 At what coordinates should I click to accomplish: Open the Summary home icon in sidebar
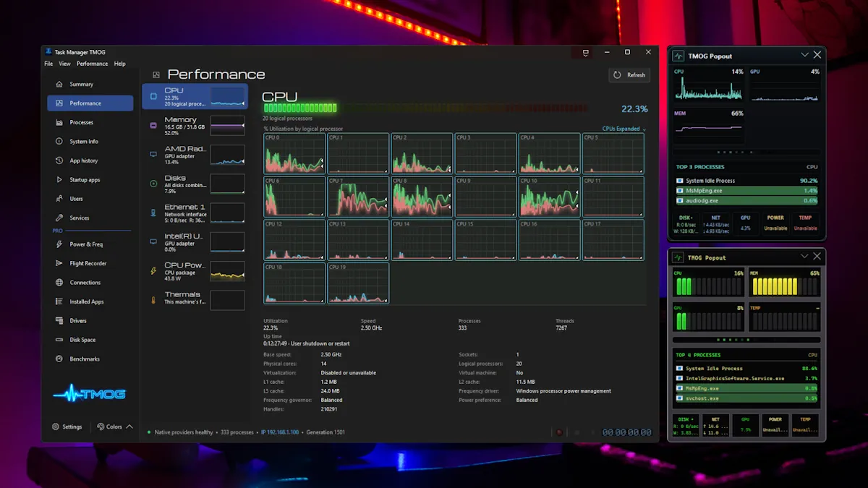(x=59, y=84)
